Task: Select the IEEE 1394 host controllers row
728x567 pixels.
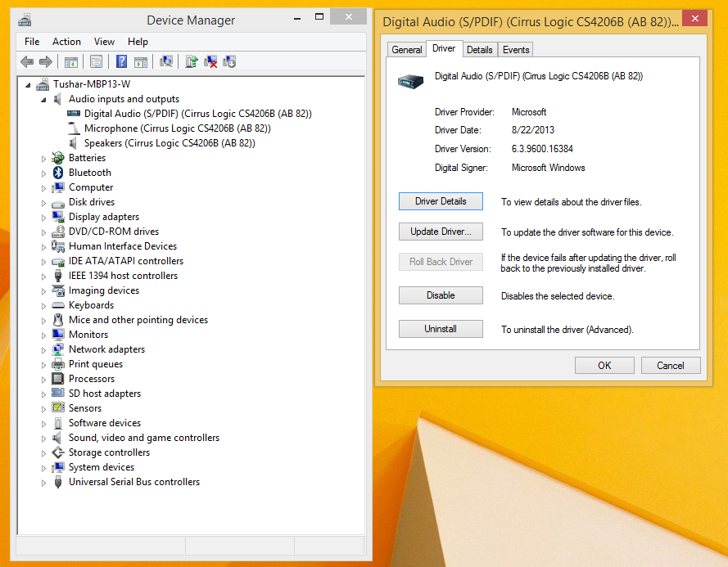Action: 123,276
